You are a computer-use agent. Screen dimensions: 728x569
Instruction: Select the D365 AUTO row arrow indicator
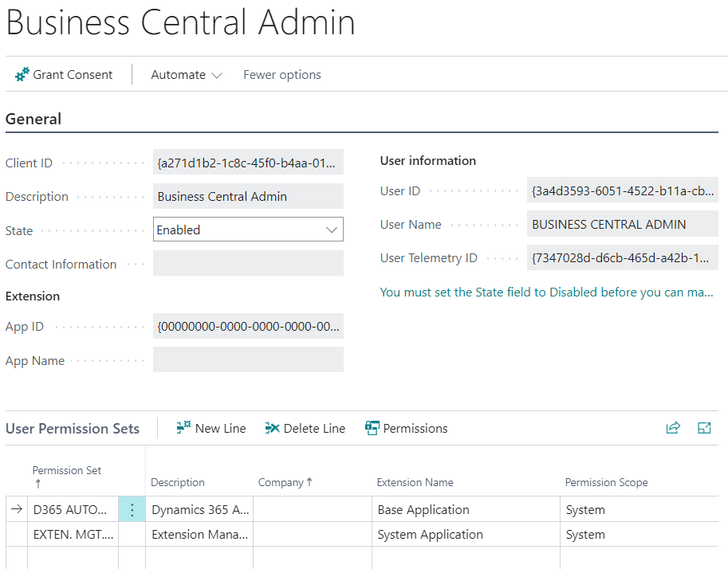[x=17, y=510]
